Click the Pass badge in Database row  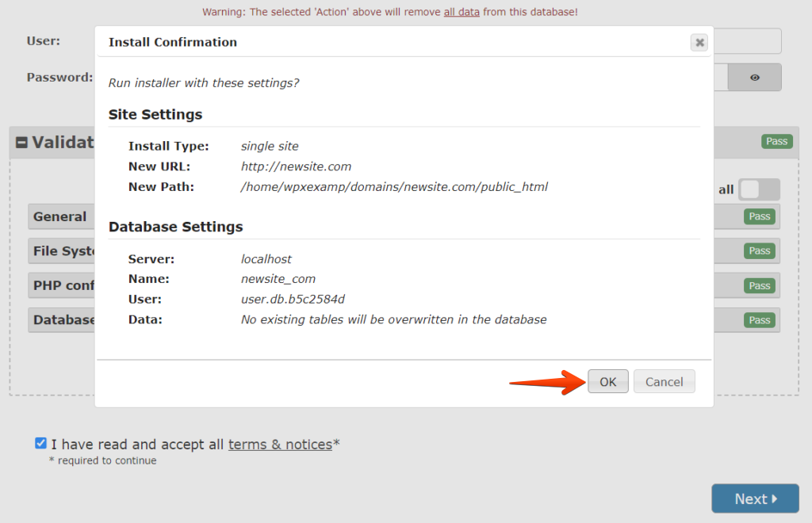(x=759, y=320)
